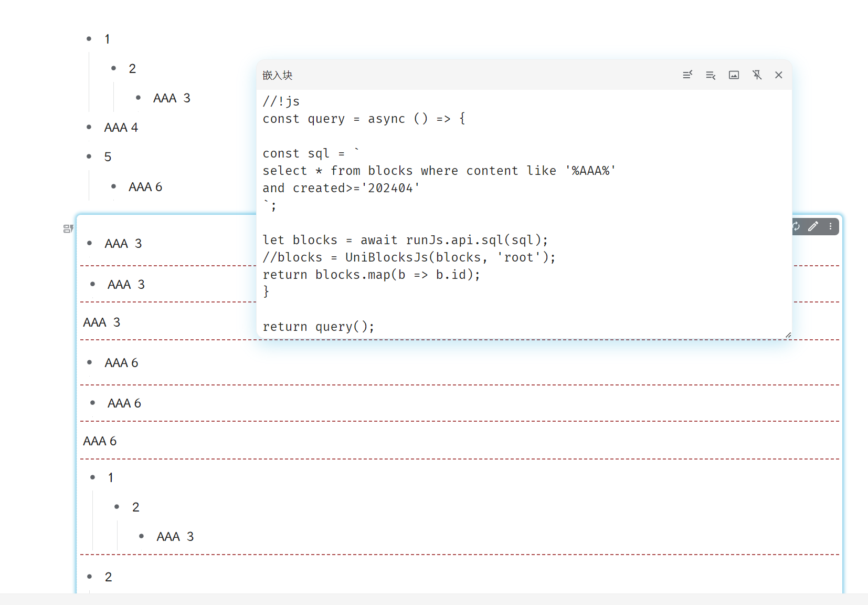Toggle the pin icon on 嵌入块 dialog
This screenshot has width=868, height=605.
pos(757,75)
